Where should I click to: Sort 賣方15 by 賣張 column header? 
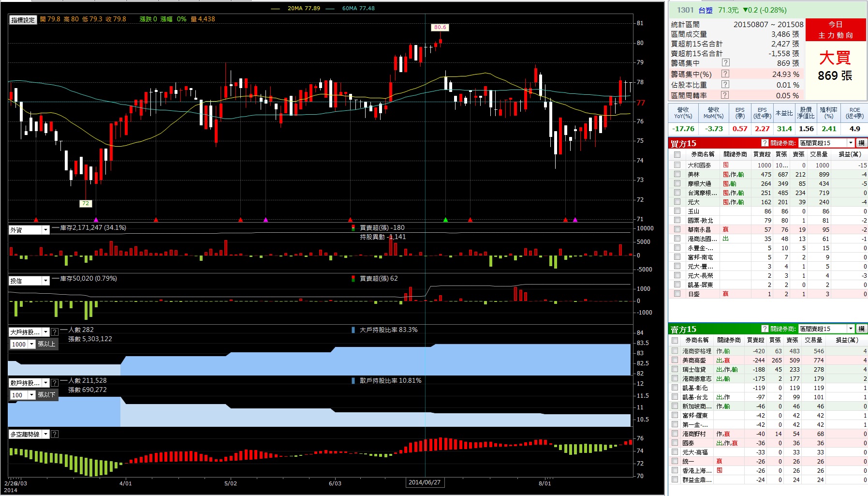tap(793, 340)
